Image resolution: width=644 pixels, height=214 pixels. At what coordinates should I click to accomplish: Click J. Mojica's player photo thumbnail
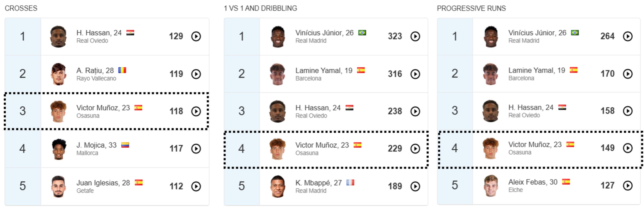(59, 149)
